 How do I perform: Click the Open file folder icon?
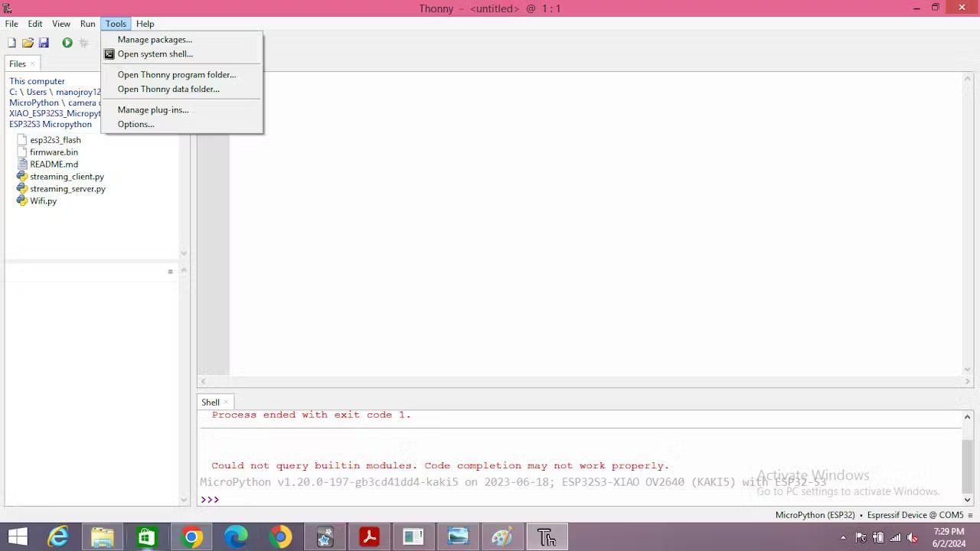click(x=28, y=43)
